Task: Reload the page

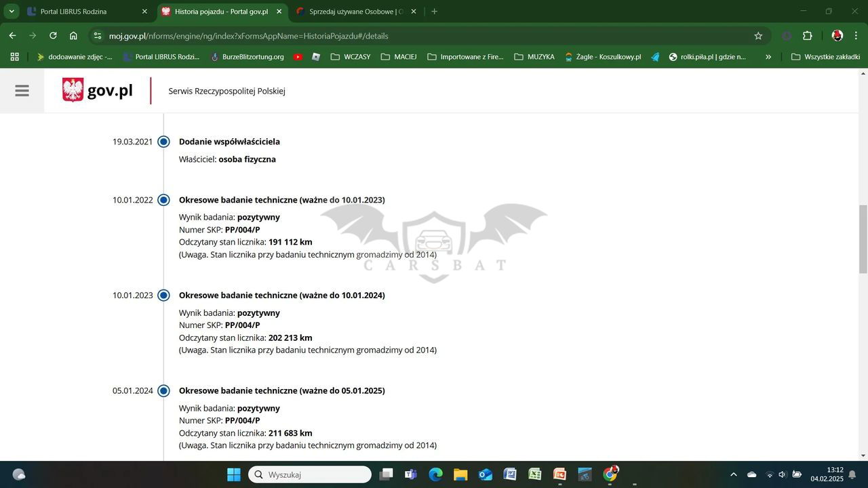Action: [x=53, y=36]
